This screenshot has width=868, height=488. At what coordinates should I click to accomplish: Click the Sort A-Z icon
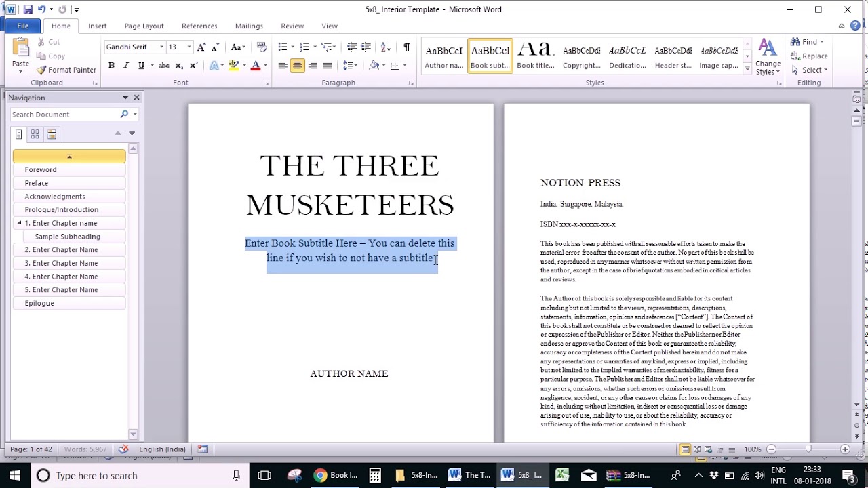pyautogui.click(x=385, y=47)
